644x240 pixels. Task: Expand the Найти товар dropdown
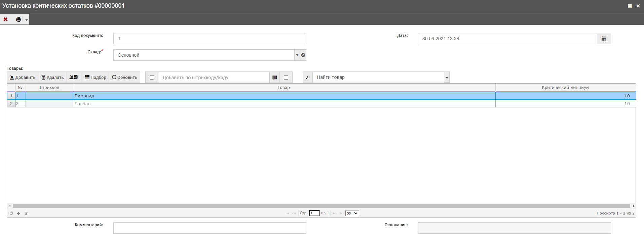pyautogui.click(x=447, y=78)
